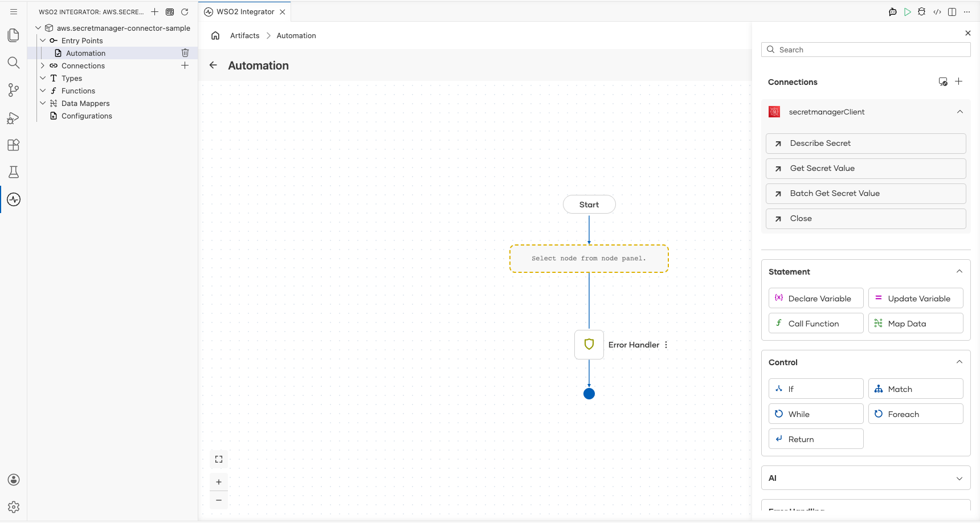Open the editor more actions menu
This screenshot has width=980, height=523.
tap(967, 11)
